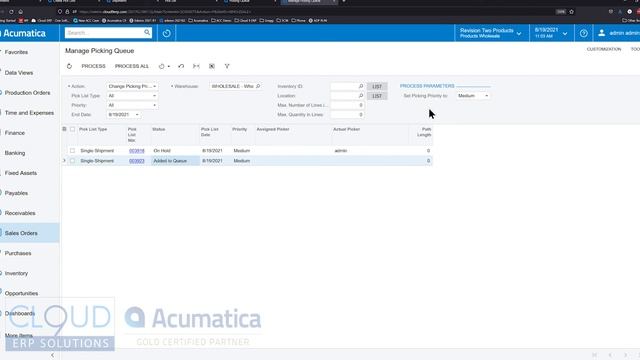Click the Acumatica logo
Image resolution: width=640 pixels, height=360 pixels.
(24, 33)
